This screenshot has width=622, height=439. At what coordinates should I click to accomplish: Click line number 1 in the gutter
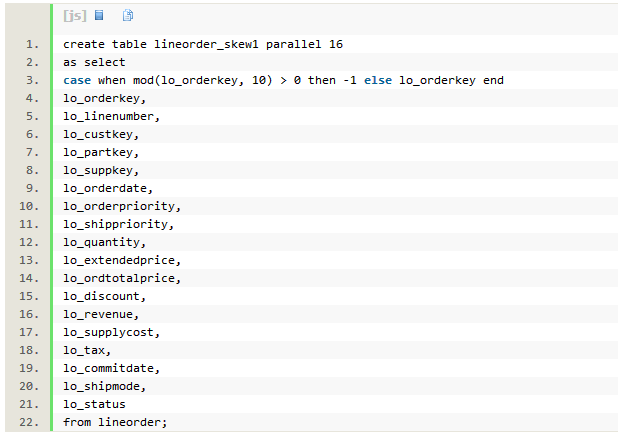tap(32, 44)
